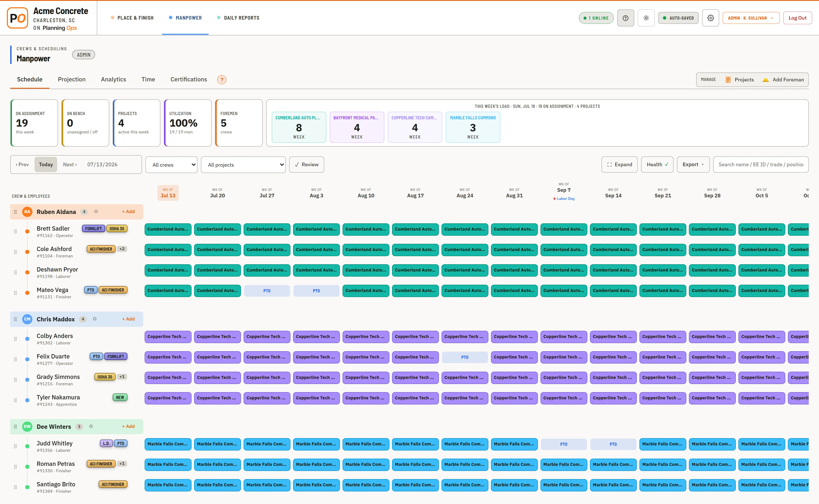Click drag handle beside Santiago Brito

[x=15, y=487]
